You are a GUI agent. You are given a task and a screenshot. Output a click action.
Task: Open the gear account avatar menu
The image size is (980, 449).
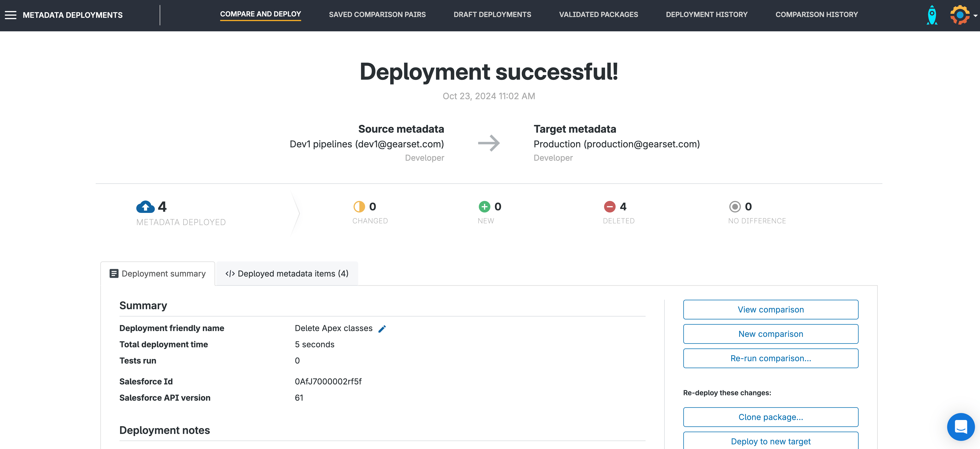pos(960,15)
